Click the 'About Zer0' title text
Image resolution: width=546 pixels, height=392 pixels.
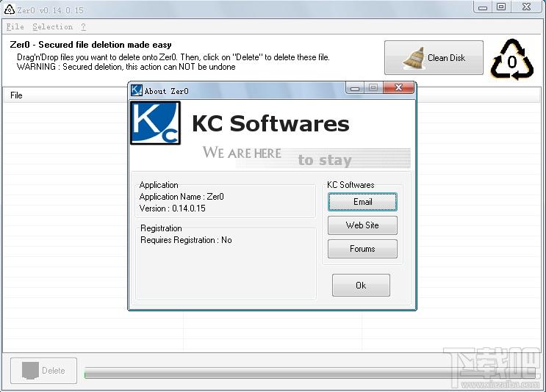[x=167, y=91]
